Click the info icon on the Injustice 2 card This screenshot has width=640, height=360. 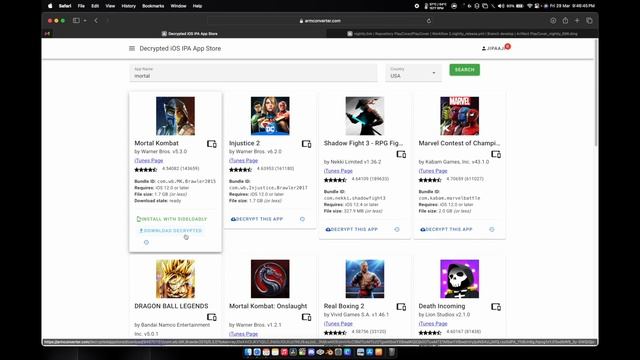(302, 219)
